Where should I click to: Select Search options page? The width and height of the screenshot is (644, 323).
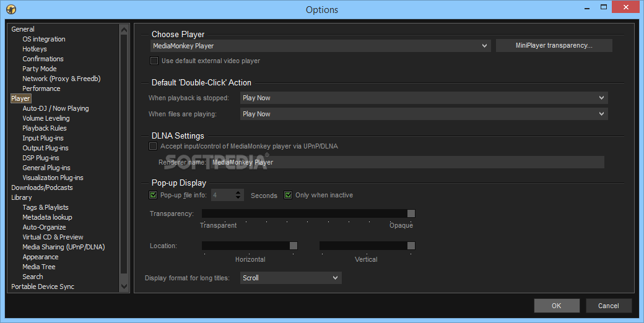tap(33, 277)
